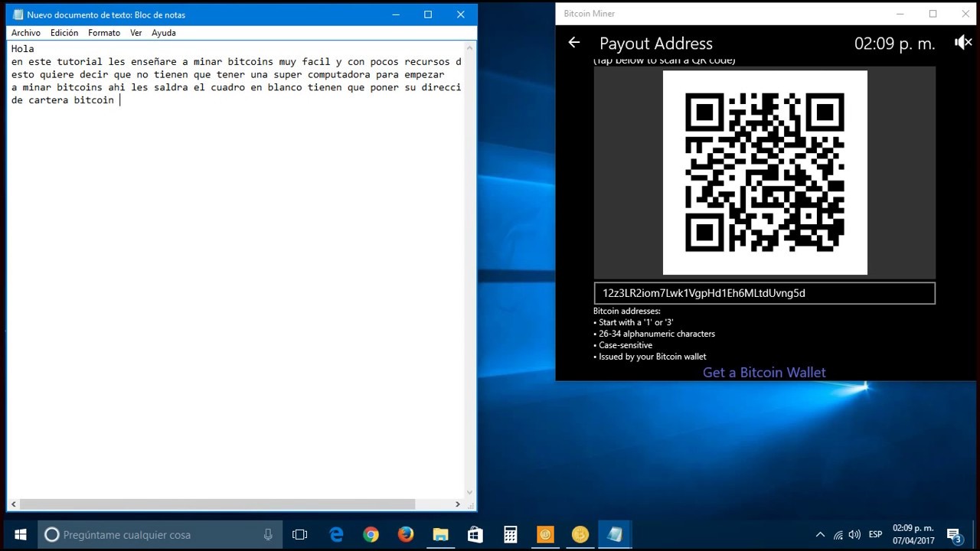Click the Notepad horizontal scrollbar right arrow
The width and height of the screenshot is (980, 551).
pyautogui.click(x=458, y=504)
